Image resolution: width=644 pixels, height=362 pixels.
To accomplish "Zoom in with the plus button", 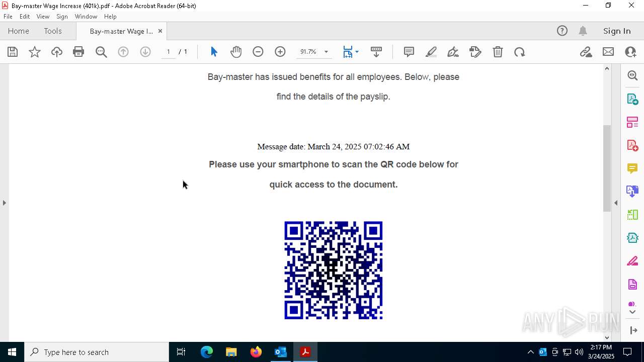I will [280, 52].
